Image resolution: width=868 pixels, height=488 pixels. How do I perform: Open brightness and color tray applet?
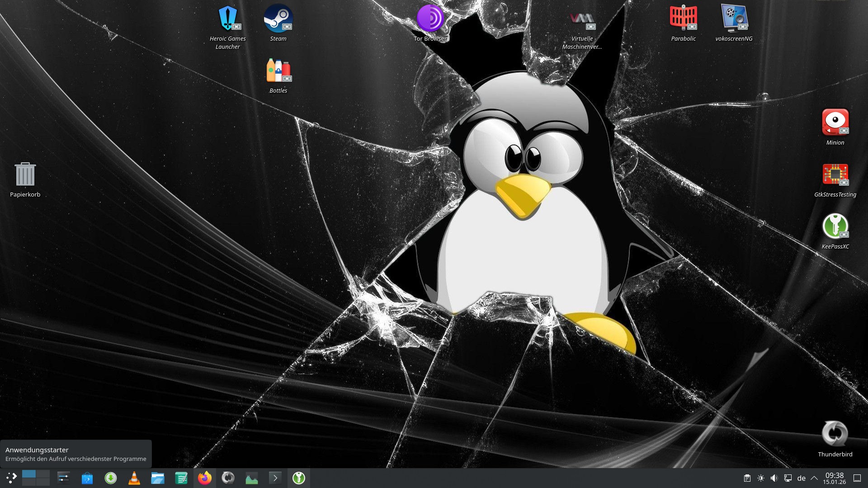[x=761, y=478]
